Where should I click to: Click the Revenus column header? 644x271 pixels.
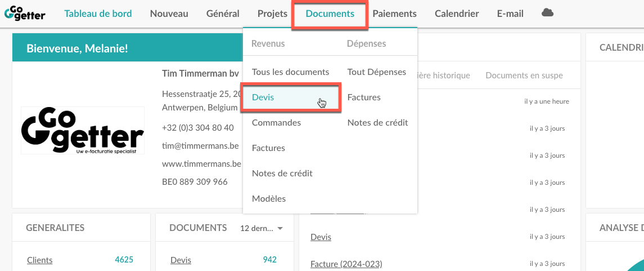[268, 43]
